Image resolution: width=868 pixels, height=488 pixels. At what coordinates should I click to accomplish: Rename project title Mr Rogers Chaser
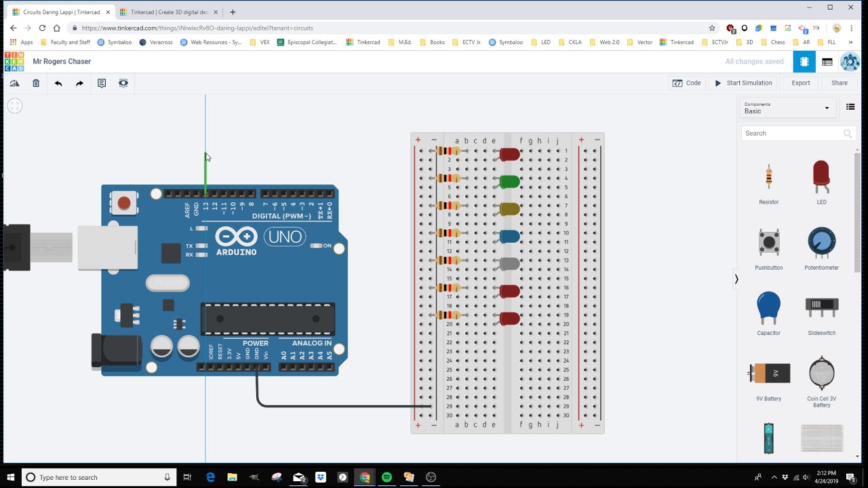click(62, 62)
